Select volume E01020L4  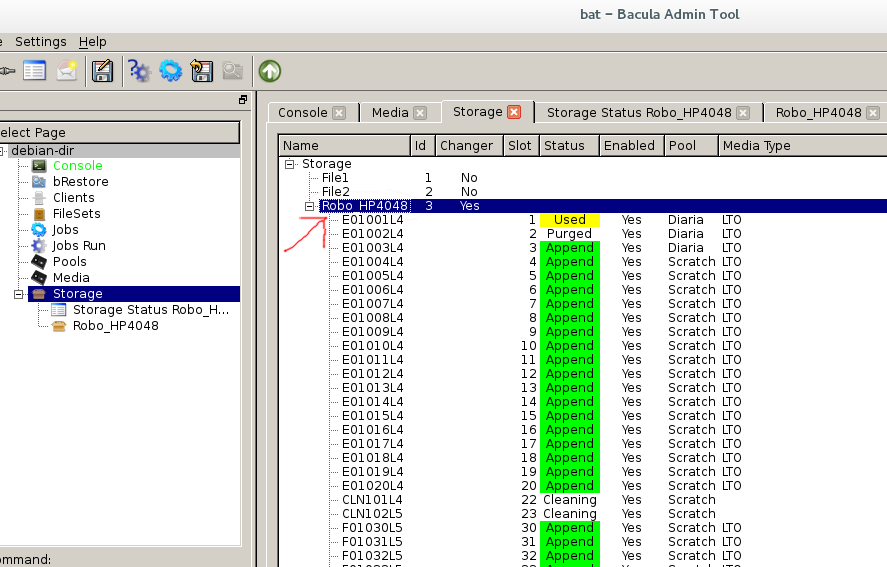[x=373, y=486]
